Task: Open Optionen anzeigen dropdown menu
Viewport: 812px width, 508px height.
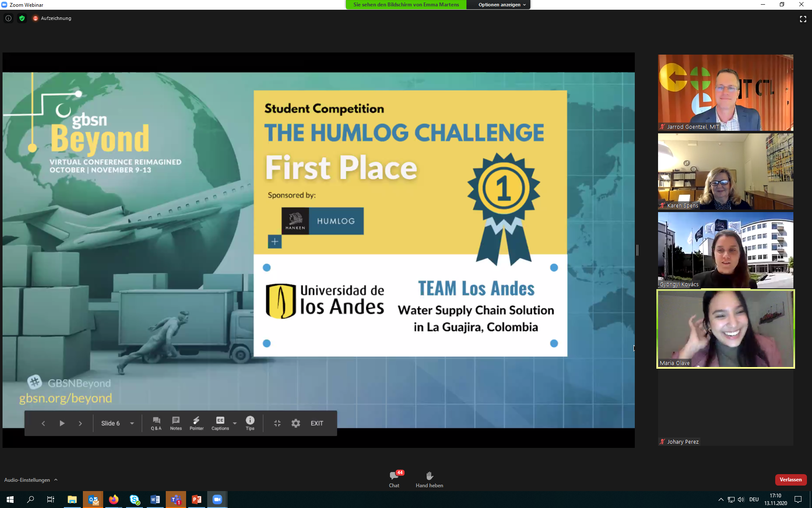Action: (502, 5)
